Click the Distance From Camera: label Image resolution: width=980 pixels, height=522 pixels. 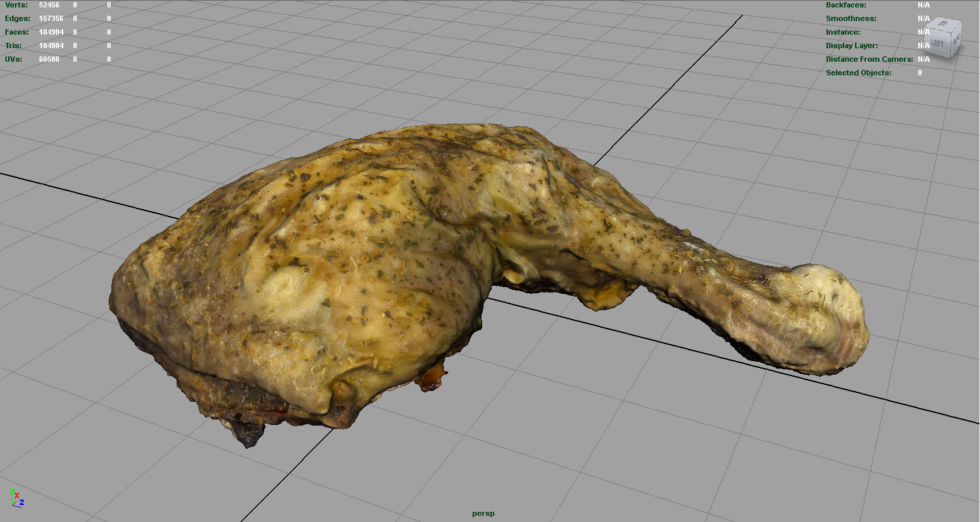point(869,59)
